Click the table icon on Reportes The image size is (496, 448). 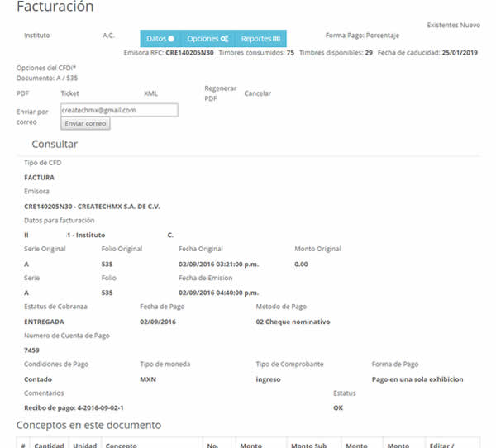pos(277,39)
